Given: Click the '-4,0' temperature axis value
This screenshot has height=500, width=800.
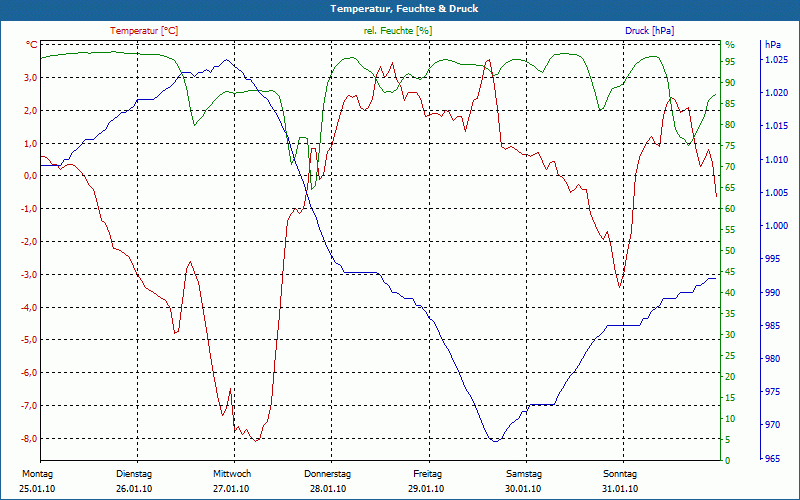Looking at the screenshot, I should (29, 307).
